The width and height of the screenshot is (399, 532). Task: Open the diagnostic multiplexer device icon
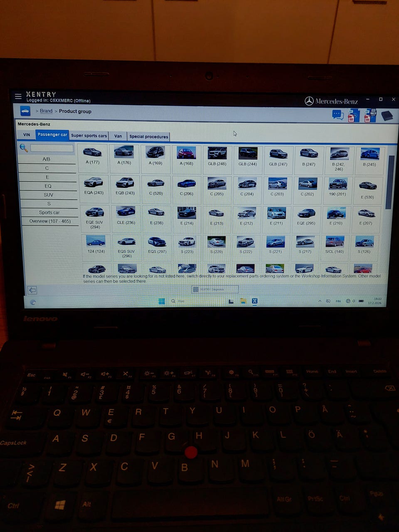point(387,115)
